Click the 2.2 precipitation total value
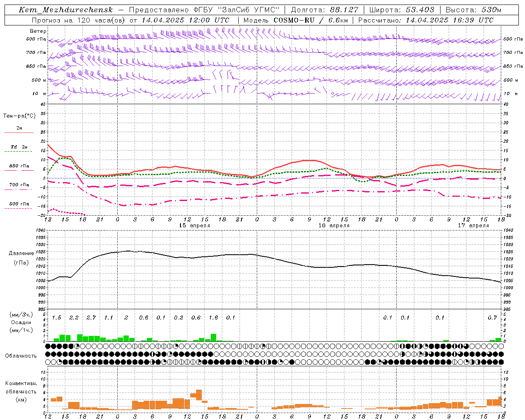This screenshot has width=525, height=420. (x=74, y=318)
